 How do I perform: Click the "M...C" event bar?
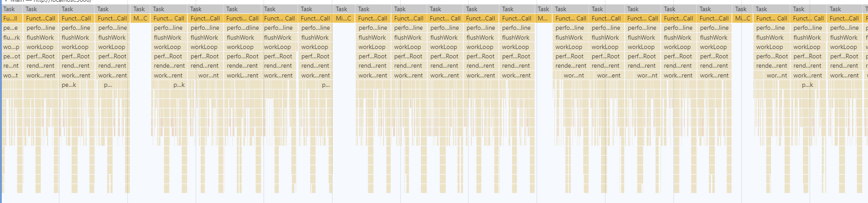140,18
